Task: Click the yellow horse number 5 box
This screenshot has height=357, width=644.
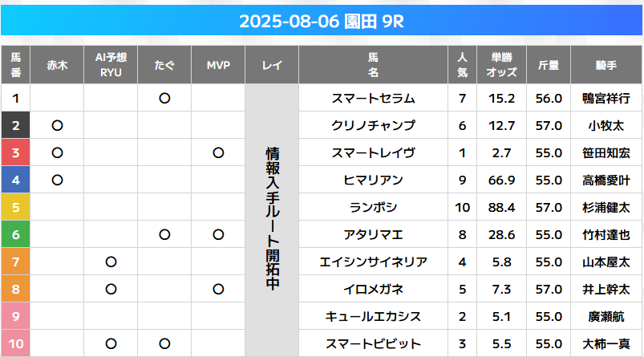Action: (x=15, y=207)
